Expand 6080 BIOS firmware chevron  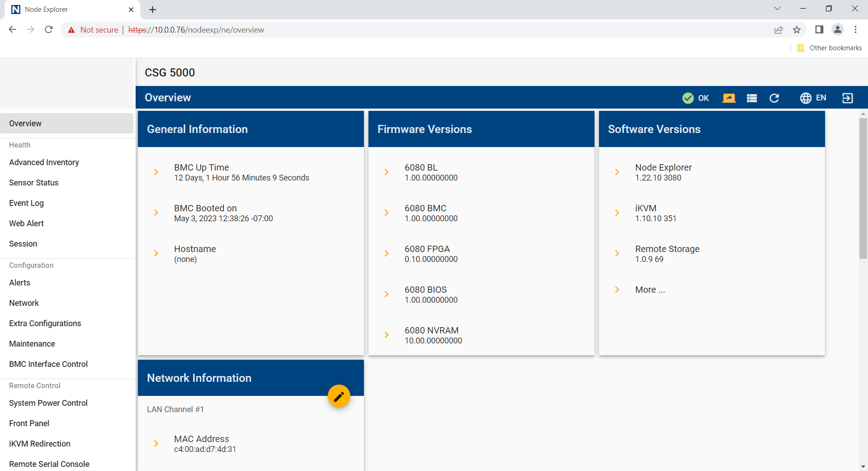[387, 294]
